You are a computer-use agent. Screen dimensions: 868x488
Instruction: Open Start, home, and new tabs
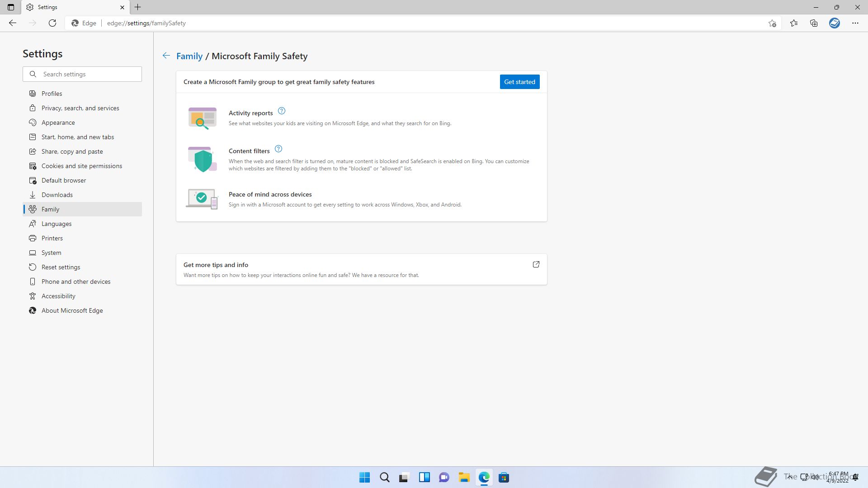tap(82, 137)
